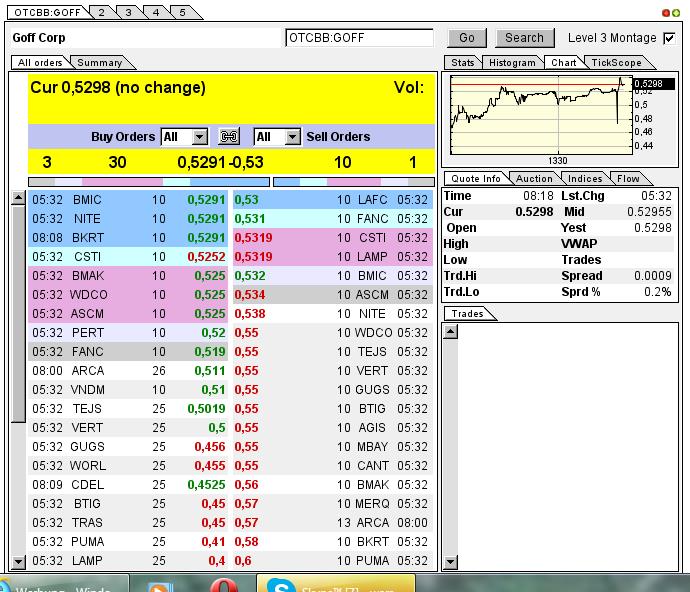Open the Opera browser taskbar icon
Viewport: 690px width, 592px height.
pyautogui.click(x=223, y=584)
